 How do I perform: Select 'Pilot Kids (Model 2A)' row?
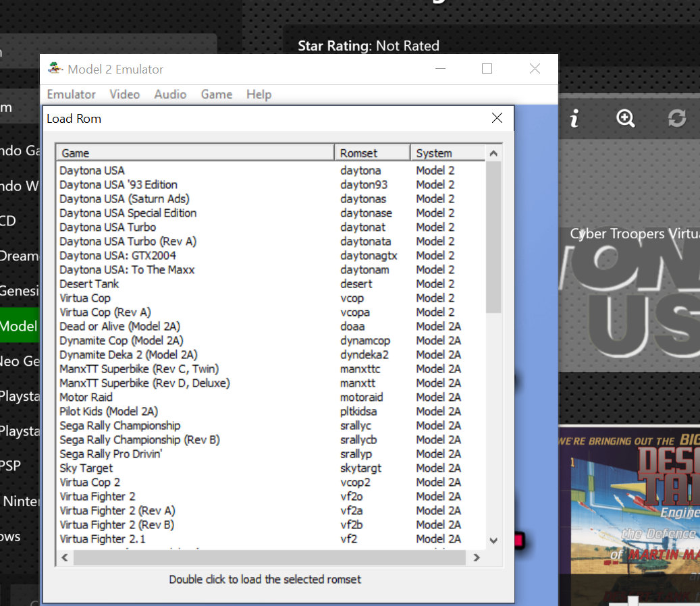[271, 412]
